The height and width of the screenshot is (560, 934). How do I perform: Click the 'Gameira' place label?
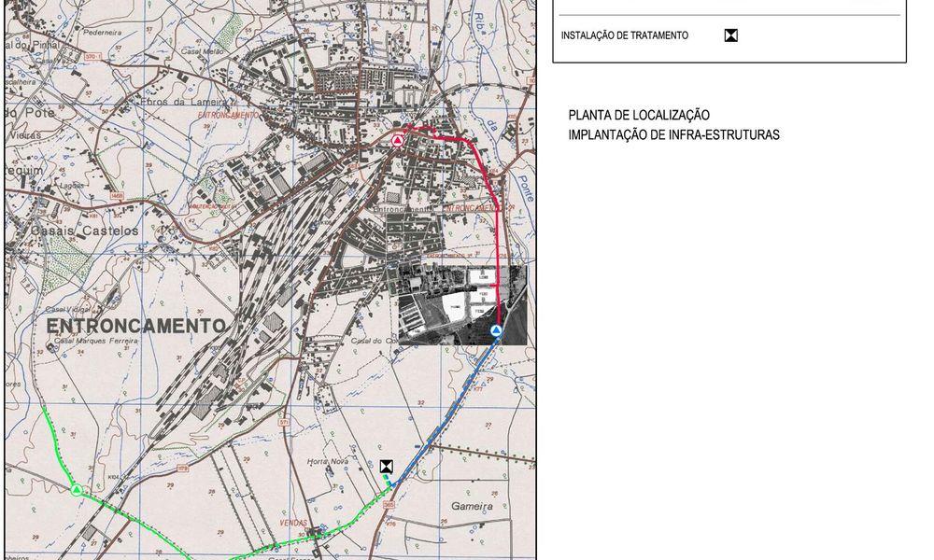(472, 507)
